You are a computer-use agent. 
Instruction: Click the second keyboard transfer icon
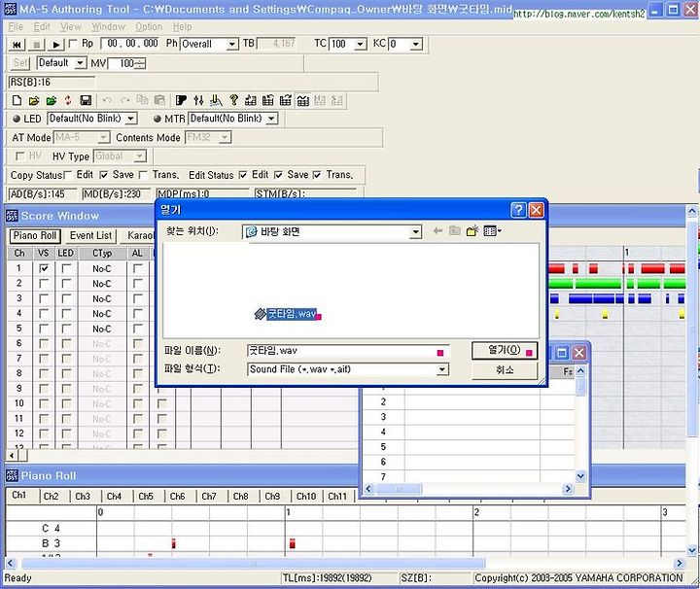(268, 101)
